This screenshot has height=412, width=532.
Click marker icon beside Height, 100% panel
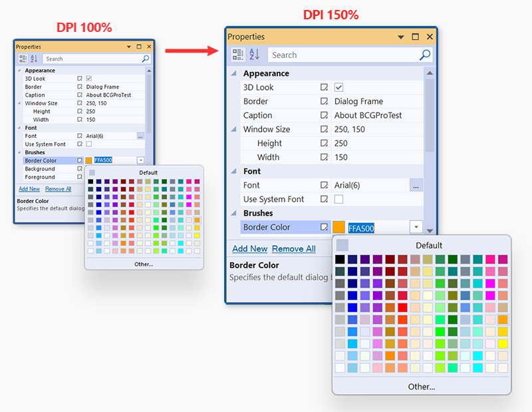(x=80, y=111)
